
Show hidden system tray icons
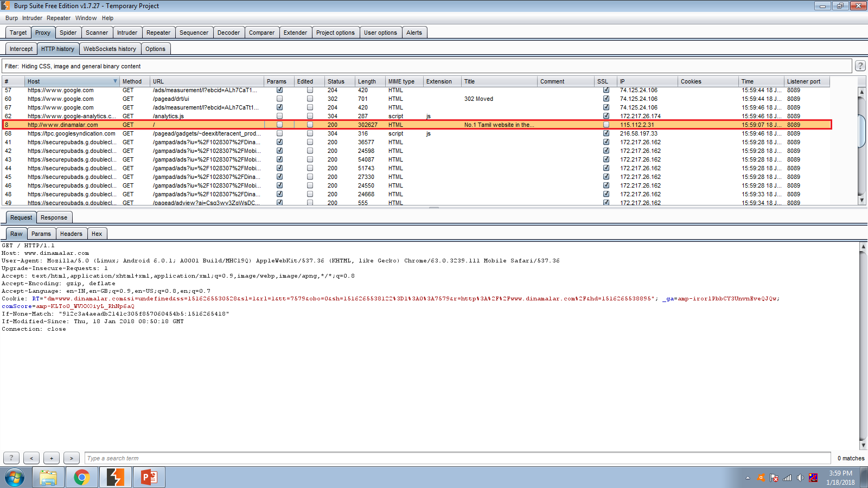pyautogui.click(x=748, y=478)
